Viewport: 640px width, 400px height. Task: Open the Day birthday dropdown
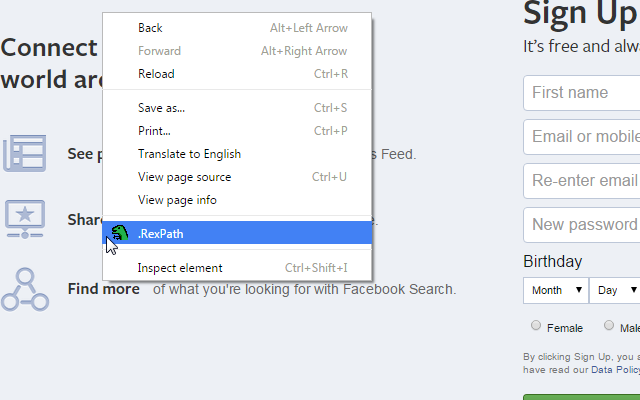(x=615, y=290)
